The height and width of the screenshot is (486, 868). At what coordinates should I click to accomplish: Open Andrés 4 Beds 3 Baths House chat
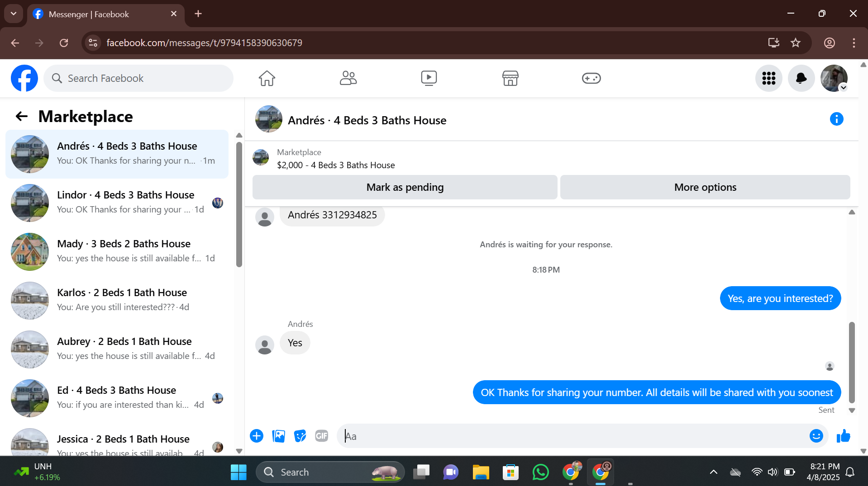tap(117, 154)
